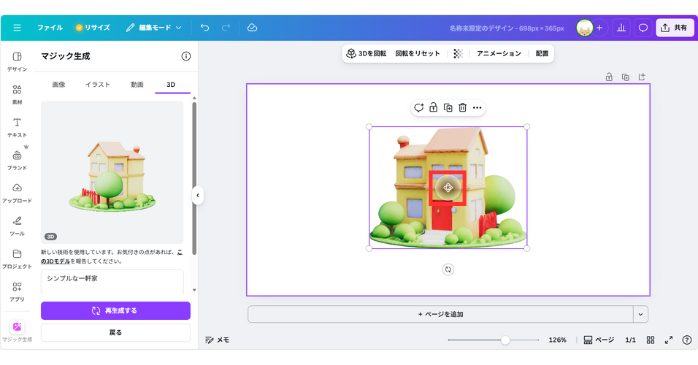The image size is (698, 365).
Task: Enter fullscreen presentation mode
Action: (669, 340)
